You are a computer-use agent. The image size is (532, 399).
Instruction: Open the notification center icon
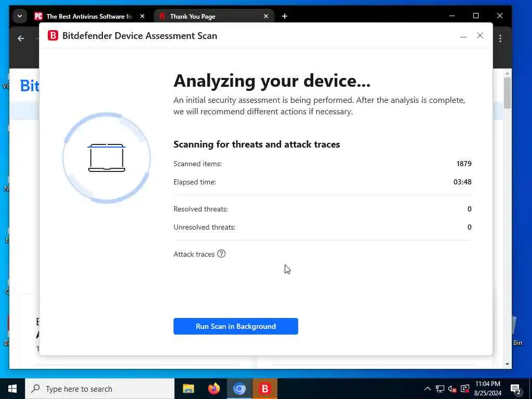coord(516,390)
